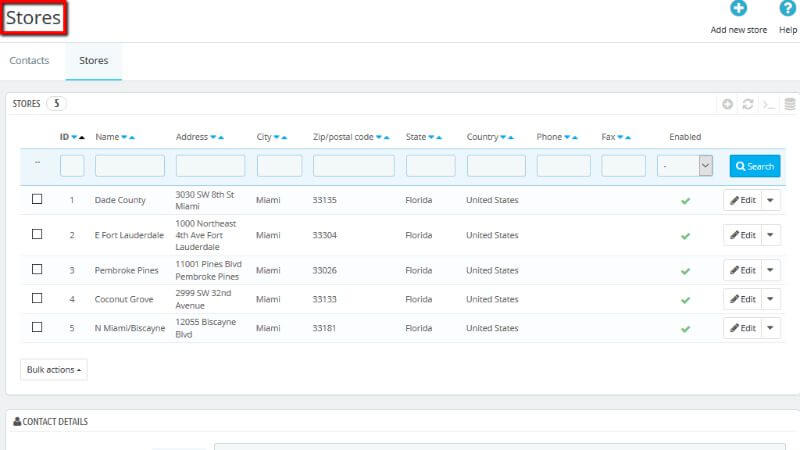Open the Enabled filter dropdown
Screen dimensions: 800x450
point(685,166)
